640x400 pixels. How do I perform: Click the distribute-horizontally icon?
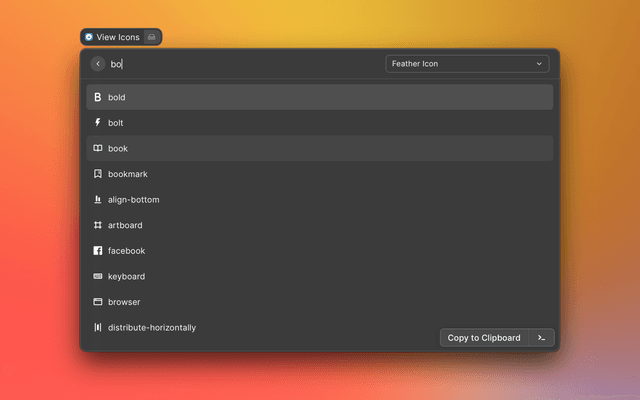(x=98, y=327)
